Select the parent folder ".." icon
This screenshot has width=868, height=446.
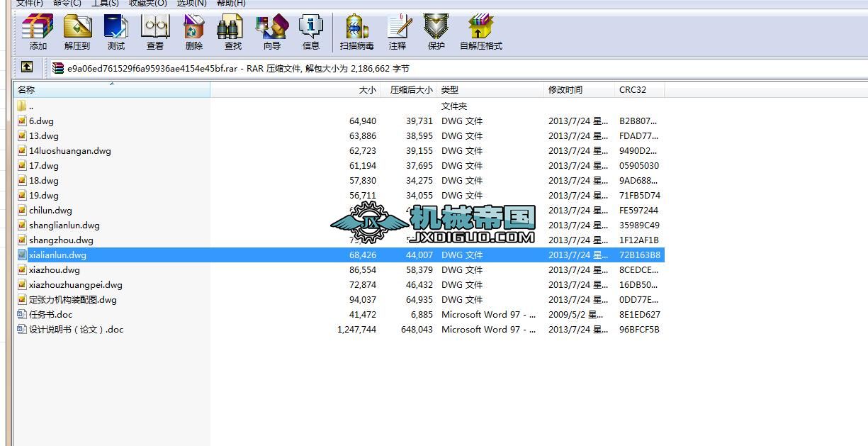click(22, 106)
